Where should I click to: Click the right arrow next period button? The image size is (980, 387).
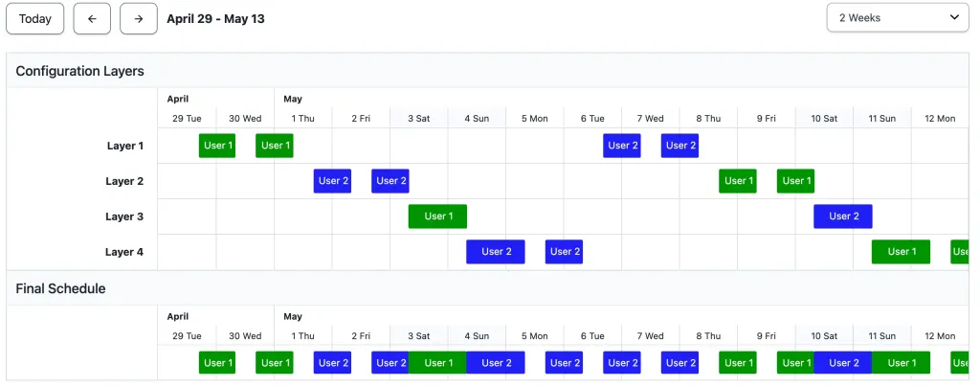(139, 18)
